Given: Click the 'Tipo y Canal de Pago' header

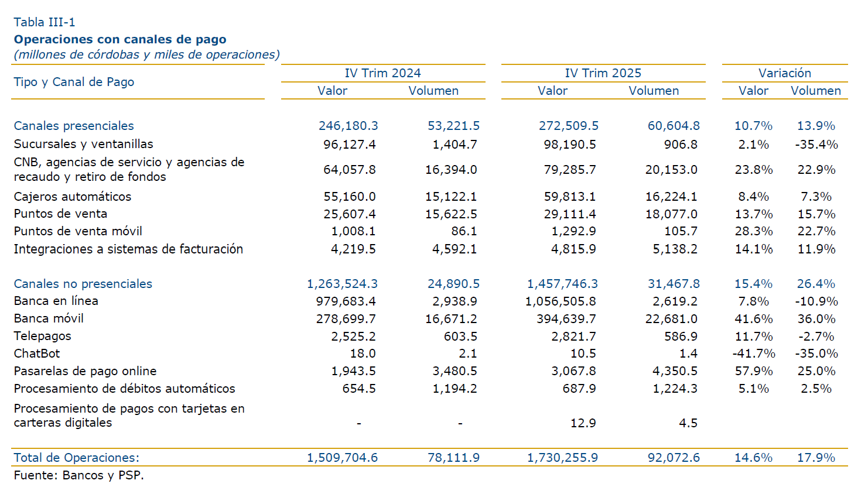Looking at the screenshot, I should click(x=74, y=82).
